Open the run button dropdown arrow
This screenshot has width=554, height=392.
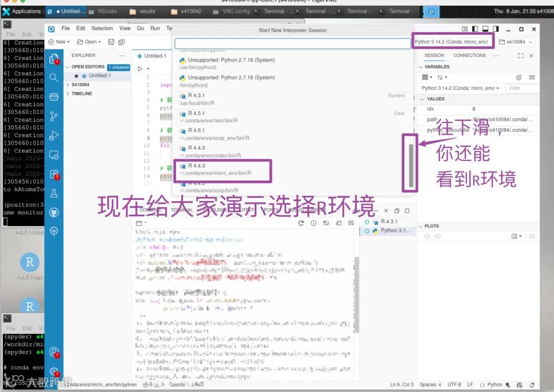tap(148, 69)
